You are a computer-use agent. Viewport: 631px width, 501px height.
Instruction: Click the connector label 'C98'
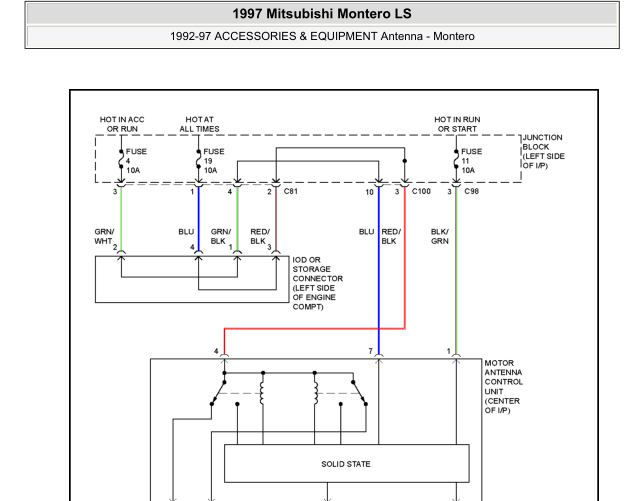[471, 191]
